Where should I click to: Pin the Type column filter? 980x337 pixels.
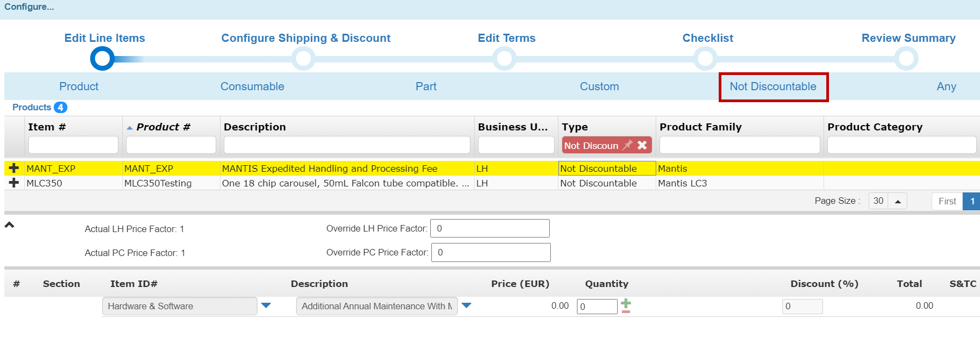pyautogui.click(x=627, y=145)
